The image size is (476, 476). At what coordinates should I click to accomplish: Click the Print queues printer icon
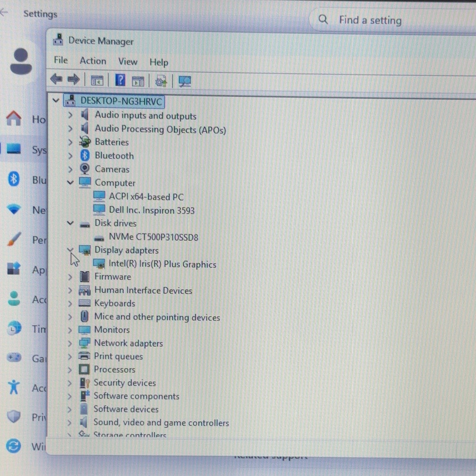84,356
